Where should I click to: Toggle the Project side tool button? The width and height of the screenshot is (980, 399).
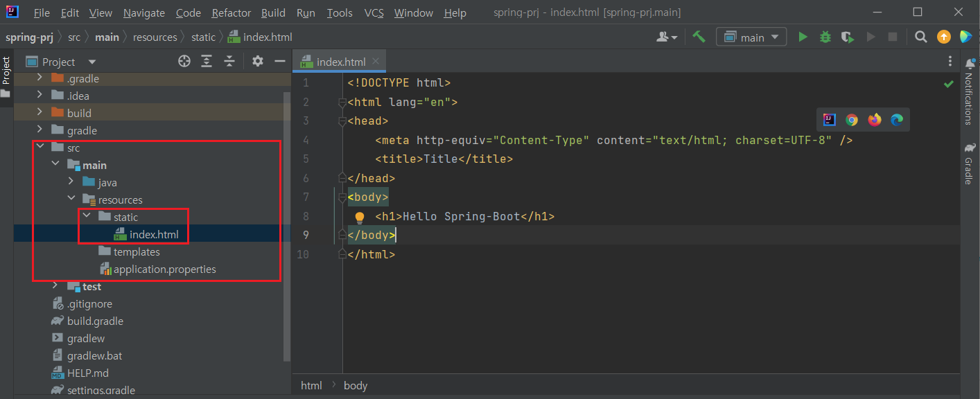(6, 76)
